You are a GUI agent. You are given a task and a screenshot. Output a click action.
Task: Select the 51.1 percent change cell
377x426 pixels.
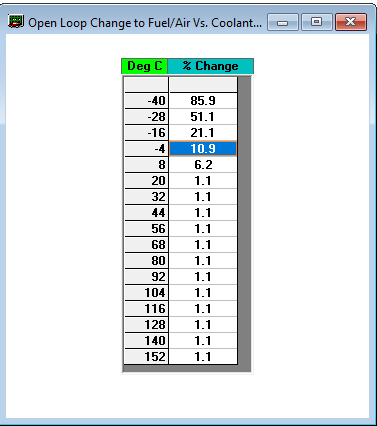tap(203, 117)
